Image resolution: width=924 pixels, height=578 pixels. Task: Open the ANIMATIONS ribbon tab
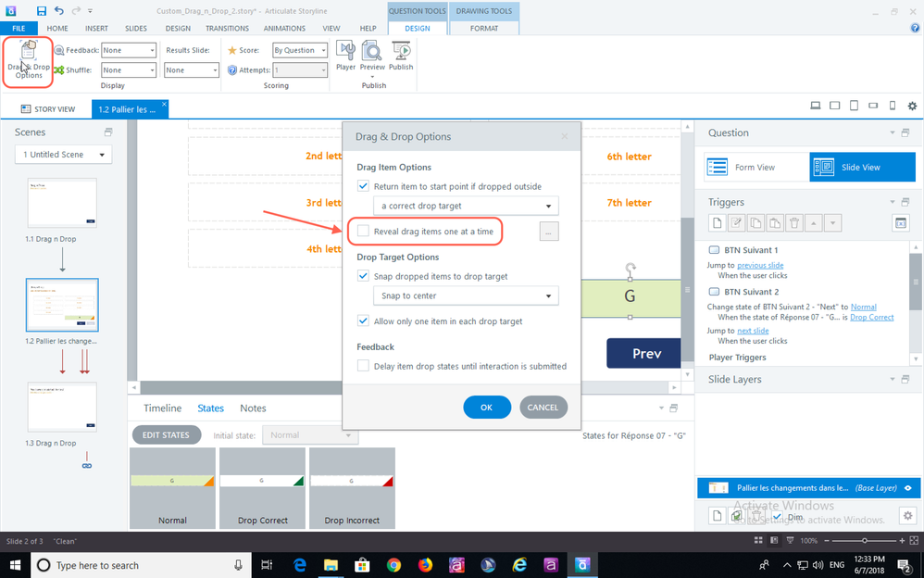click(284, 28)
